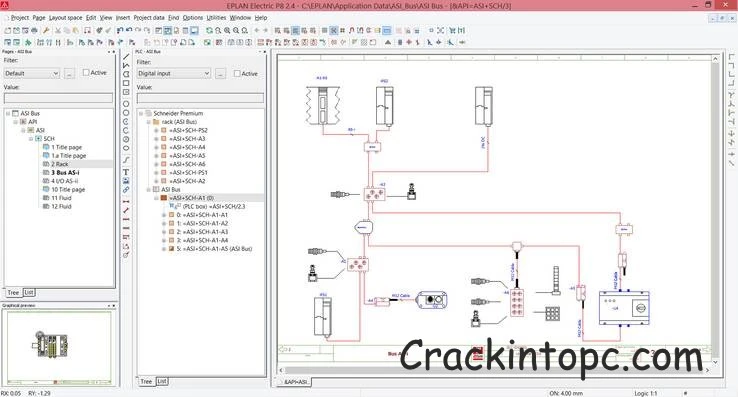Open the Insert menu

pos(123,18)
